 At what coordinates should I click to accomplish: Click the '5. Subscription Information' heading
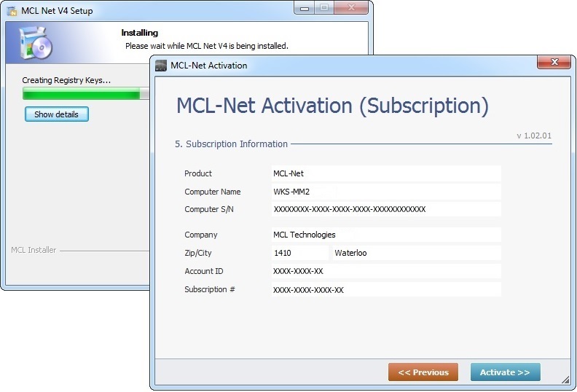pyautogui.click(x=231, y=144)
